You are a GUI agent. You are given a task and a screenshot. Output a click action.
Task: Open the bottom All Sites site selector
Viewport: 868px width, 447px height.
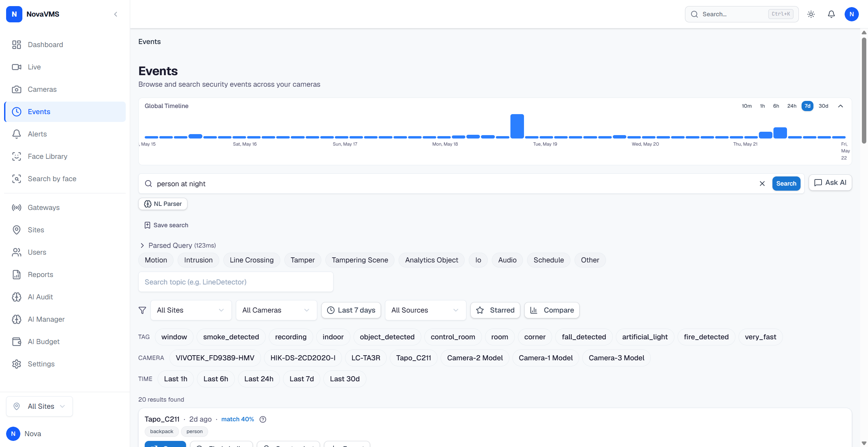pyautogui.click(x=39, y=406)
